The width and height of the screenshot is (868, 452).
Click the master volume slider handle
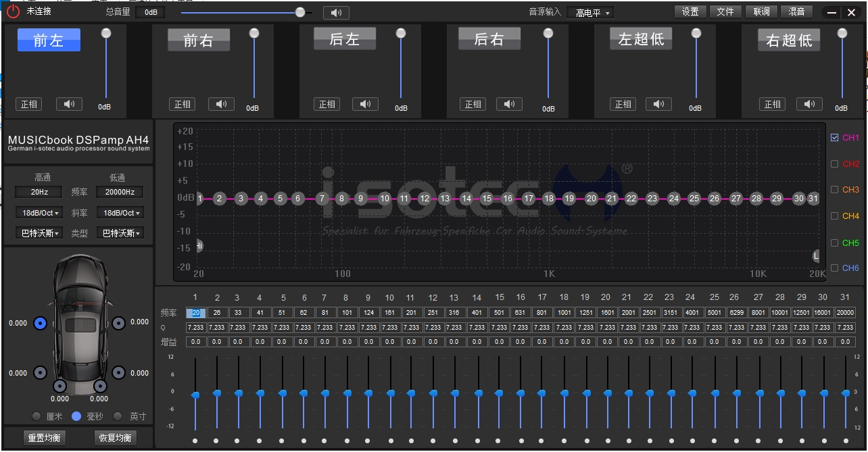300,12
